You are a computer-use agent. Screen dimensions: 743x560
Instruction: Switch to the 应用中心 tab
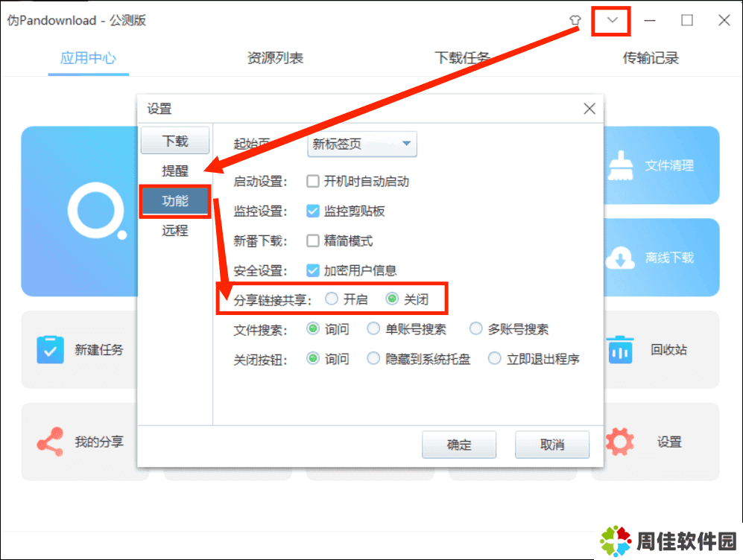click(88, 58)
